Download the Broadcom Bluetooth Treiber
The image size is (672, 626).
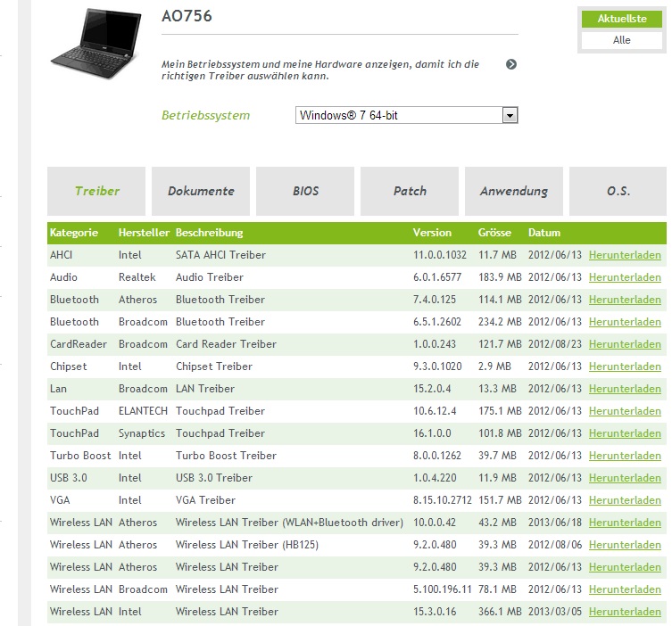coord(625,322)
